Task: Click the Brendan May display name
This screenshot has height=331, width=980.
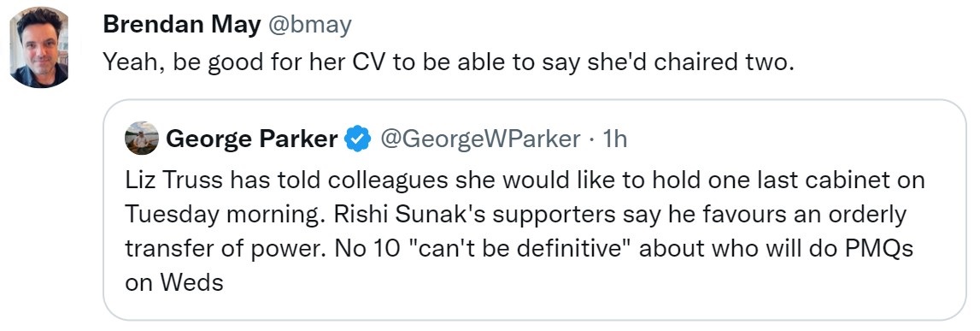Action: 182,25
